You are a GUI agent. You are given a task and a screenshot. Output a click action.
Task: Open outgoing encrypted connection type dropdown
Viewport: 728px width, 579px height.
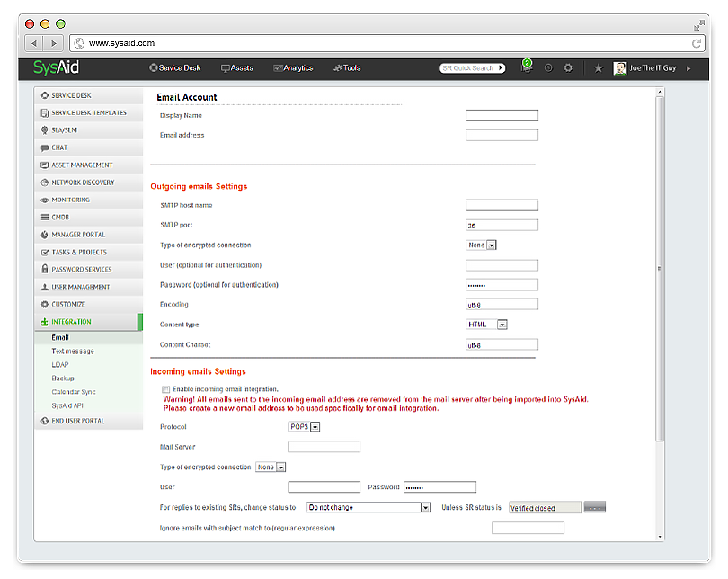(481, 245)
